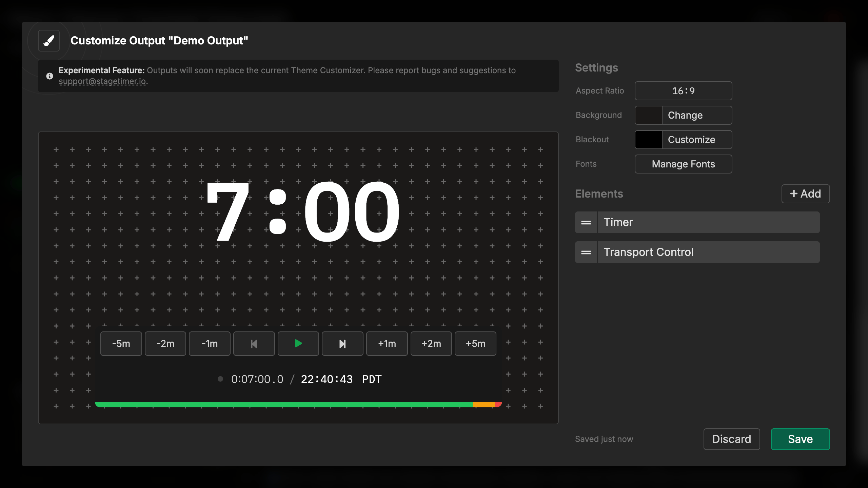Grab the Timer element drag handle
868x488 pixels.
[586, 222]
